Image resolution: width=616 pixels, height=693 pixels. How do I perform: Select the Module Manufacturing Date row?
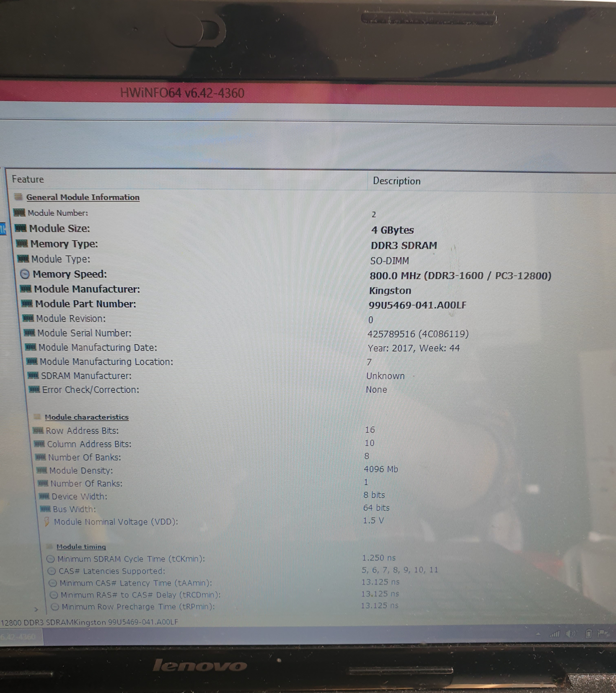click(x=98, y=348)
